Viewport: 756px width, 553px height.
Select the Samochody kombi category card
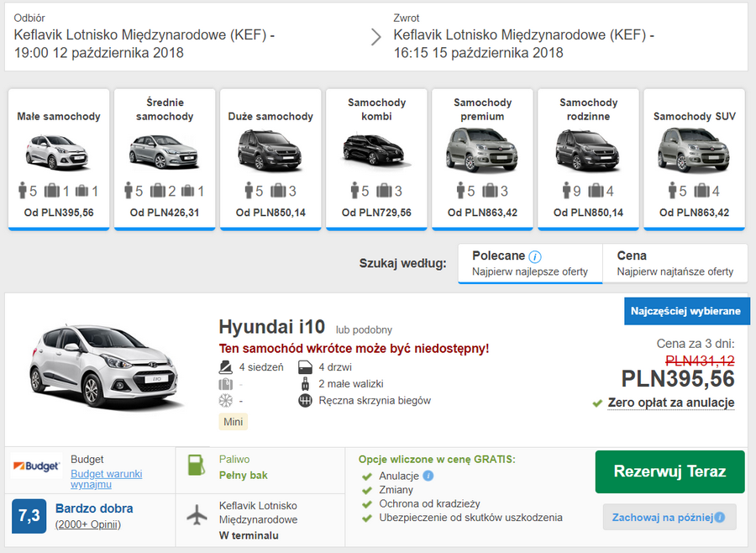[x=376, y=159]
